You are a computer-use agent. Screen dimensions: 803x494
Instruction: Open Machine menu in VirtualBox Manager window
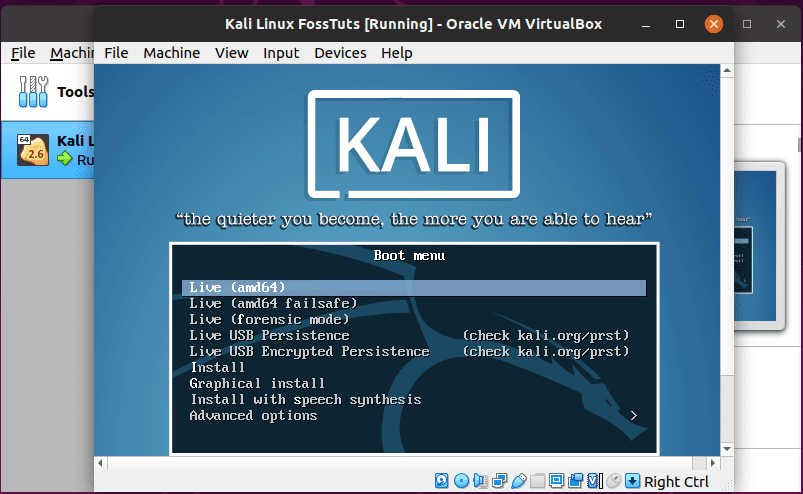(x=72, y=53)
